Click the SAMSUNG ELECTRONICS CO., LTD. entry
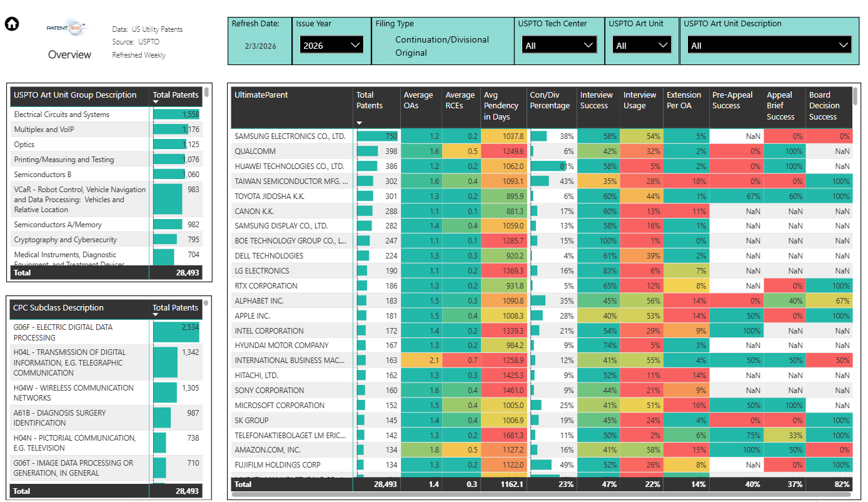This screenshot has width=868, height=502. click(291, 136)
